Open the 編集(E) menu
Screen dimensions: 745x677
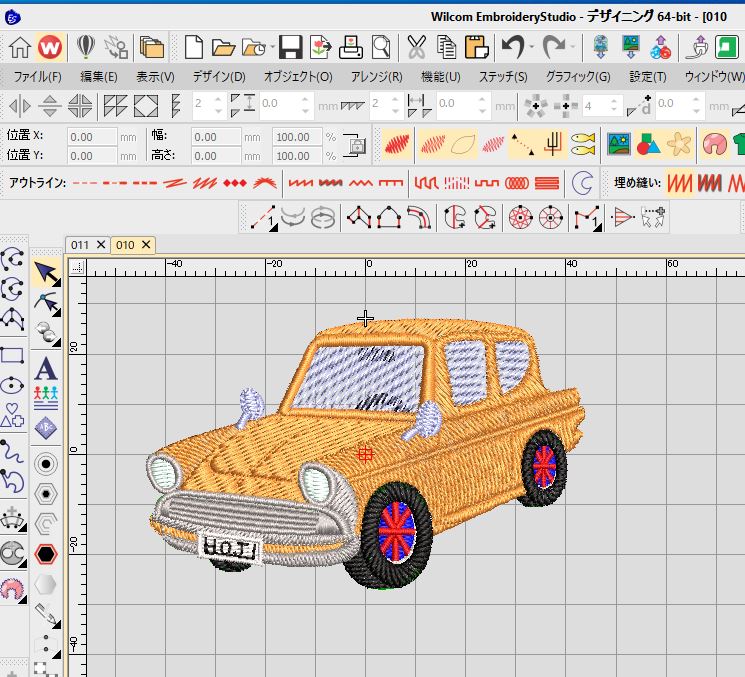tap(99, 76)
